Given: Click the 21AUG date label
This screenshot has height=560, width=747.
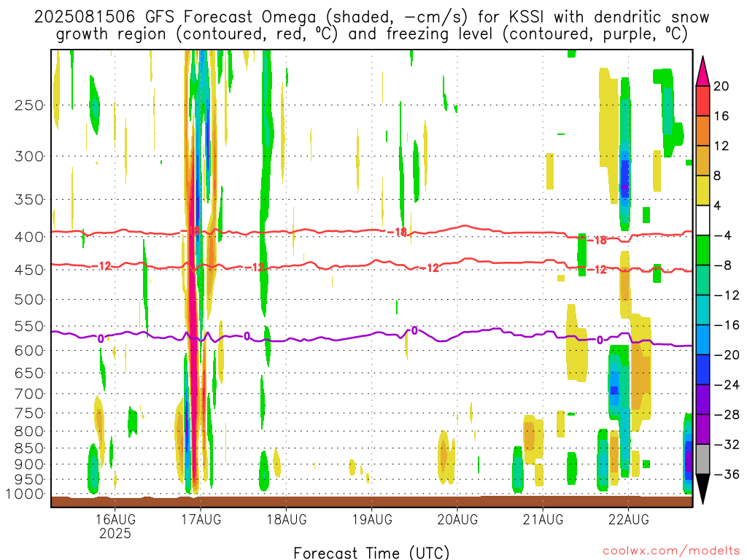Looking at the screenshot, I should pos(543,519).
